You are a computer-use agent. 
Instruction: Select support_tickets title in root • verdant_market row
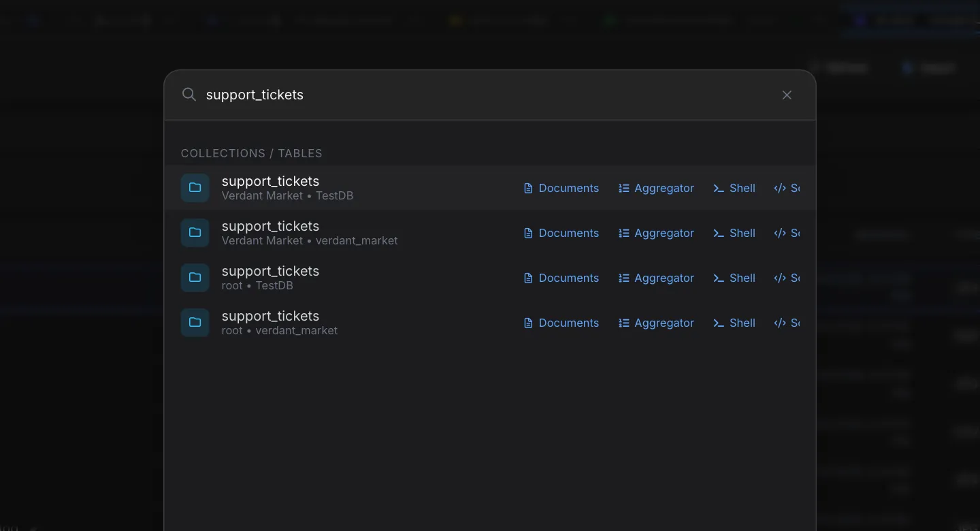tap(270, 316)
